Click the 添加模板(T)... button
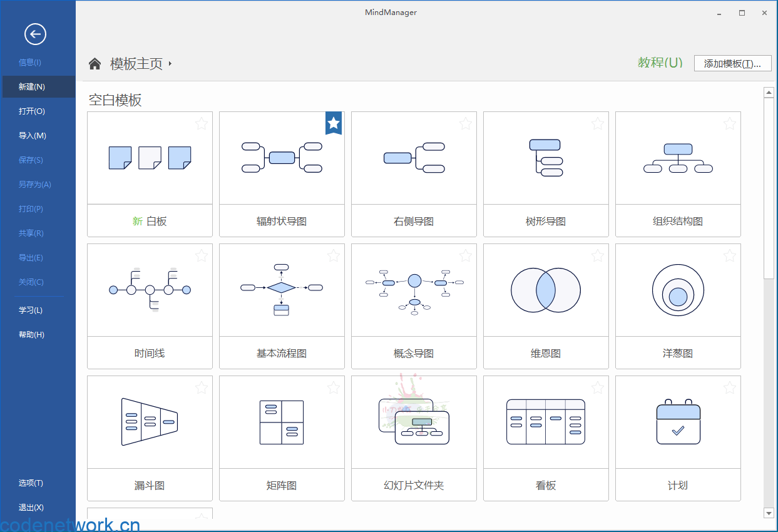 point(732,63)
